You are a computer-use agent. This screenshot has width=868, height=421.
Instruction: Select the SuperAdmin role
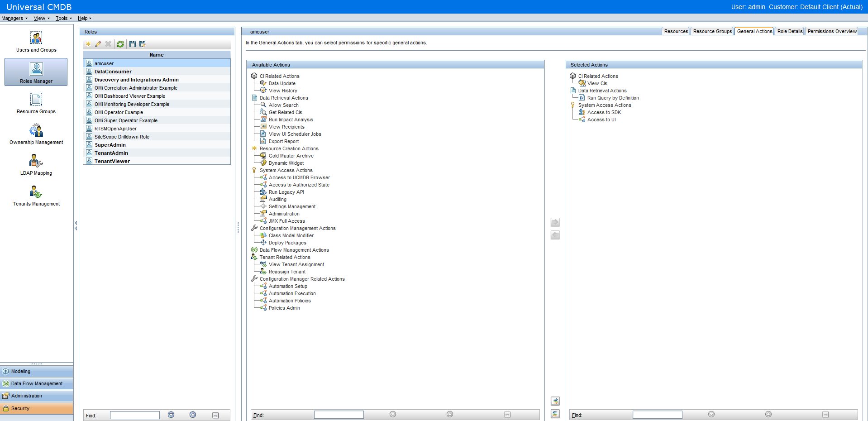pos(157,145)
